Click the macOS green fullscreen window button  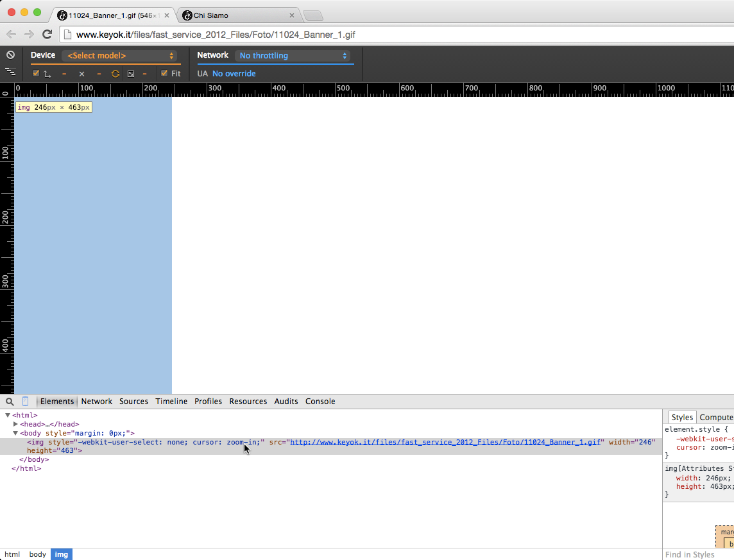pyautogui.click(x=37, y=13)
